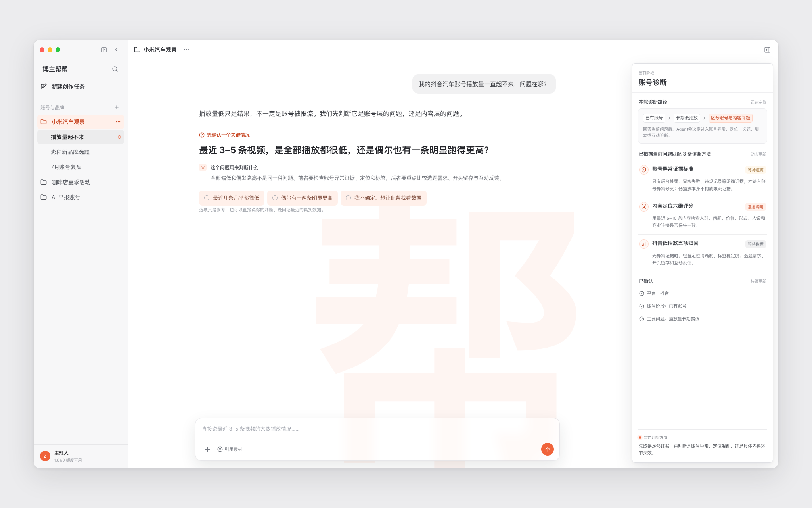The height and width of the screenshot is (508, 812).
Task: Click the 账号诊断 stage title
Action: (x=652, y=82)
